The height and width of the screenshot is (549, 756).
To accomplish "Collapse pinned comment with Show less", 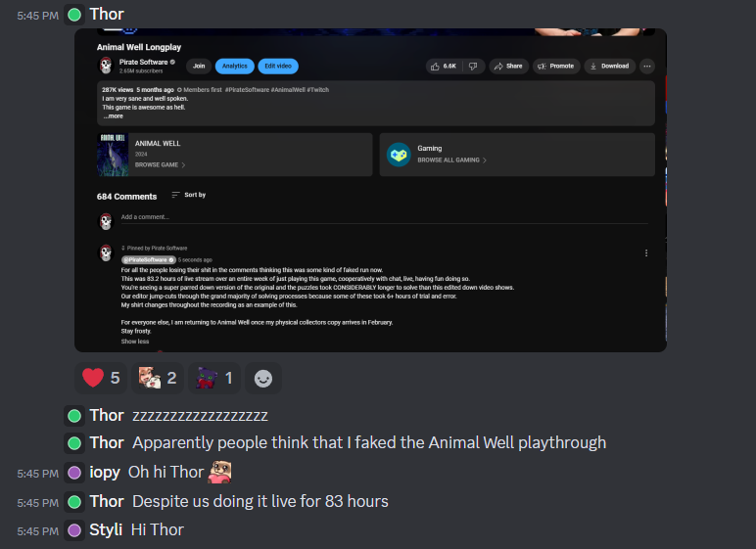I will pyautogui.click(x=135, y=342).
